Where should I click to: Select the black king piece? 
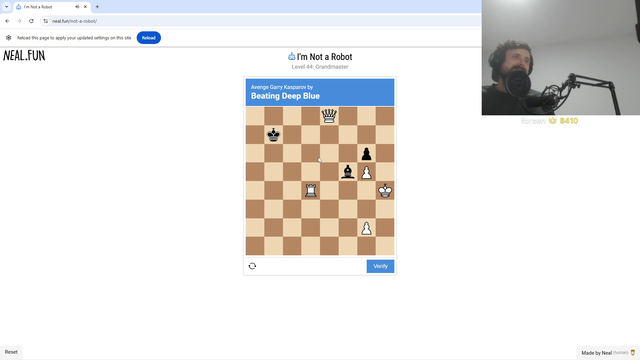click(273, 135)
